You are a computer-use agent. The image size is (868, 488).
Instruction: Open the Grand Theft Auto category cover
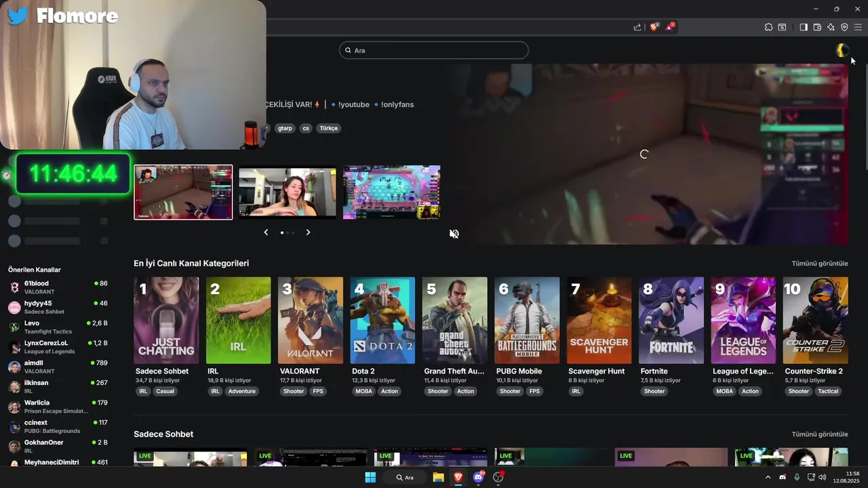coord(454,320)
